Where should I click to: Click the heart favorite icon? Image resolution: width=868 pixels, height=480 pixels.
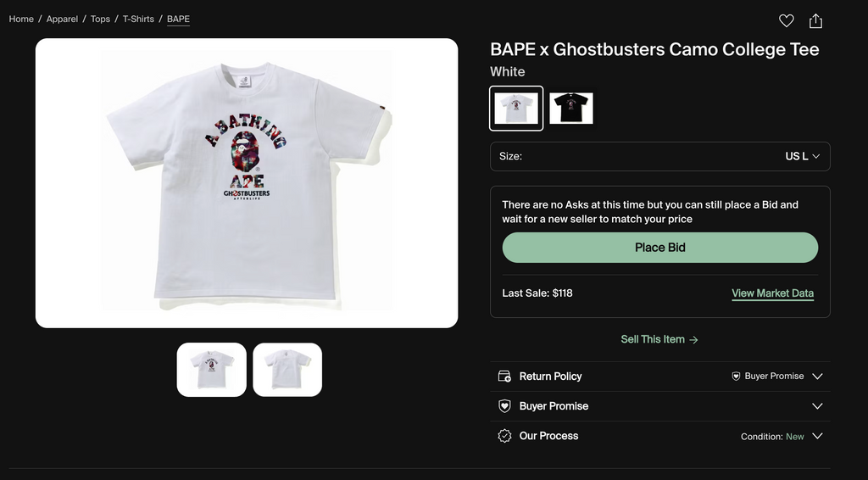tap(786, 21)
